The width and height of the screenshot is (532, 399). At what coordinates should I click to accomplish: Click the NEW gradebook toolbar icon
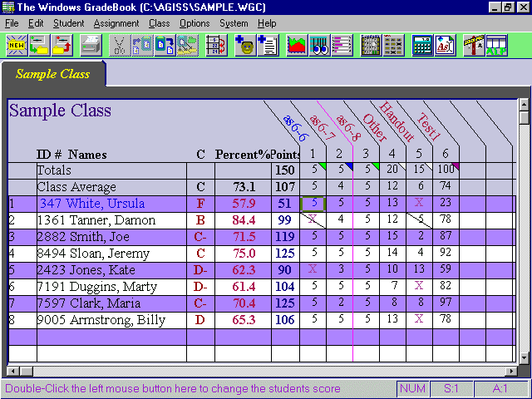(15, 45)
